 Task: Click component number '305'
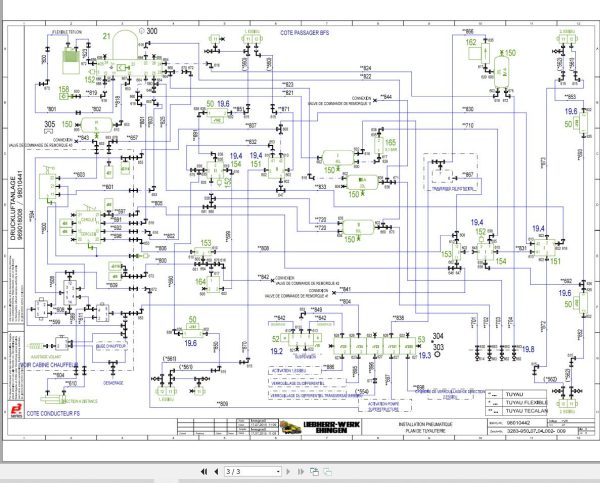(x=50, y=124)
